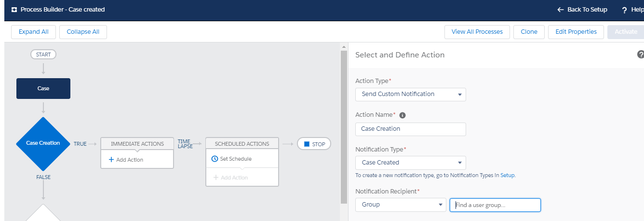Click the plus icon in Immediate Actions
644x221 pixels.
click(x=111, y=159)
